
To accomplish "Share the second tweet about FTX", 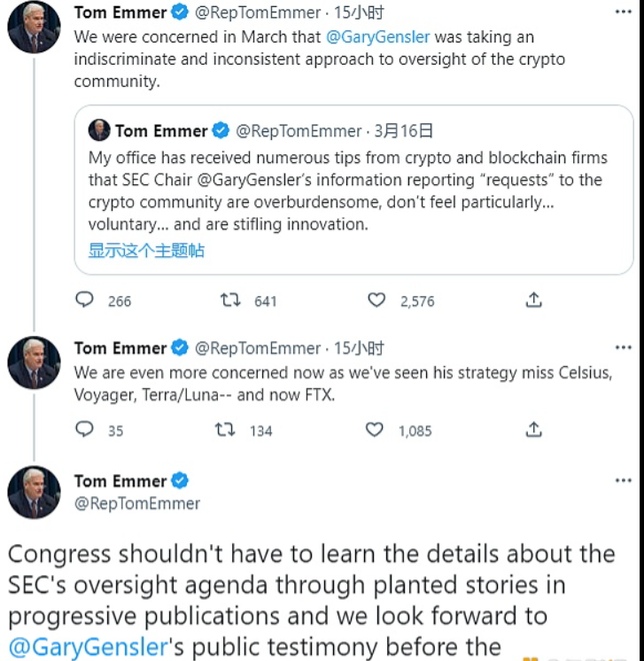I will point(533,430).
